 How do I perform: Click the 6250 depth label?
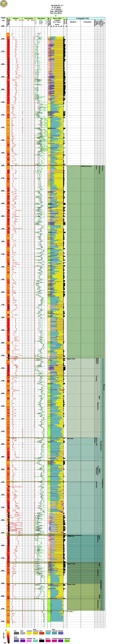tap(3, 621)
